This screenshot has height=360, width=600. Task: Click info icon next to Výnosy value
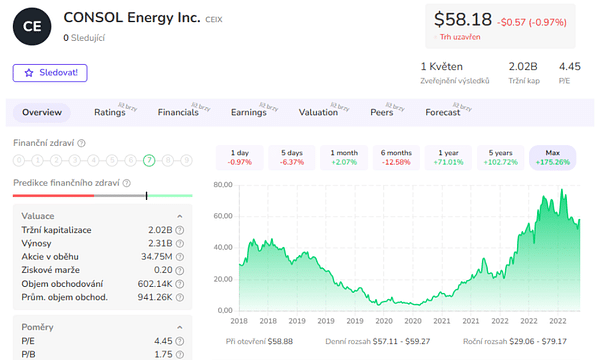coord(179,244)
